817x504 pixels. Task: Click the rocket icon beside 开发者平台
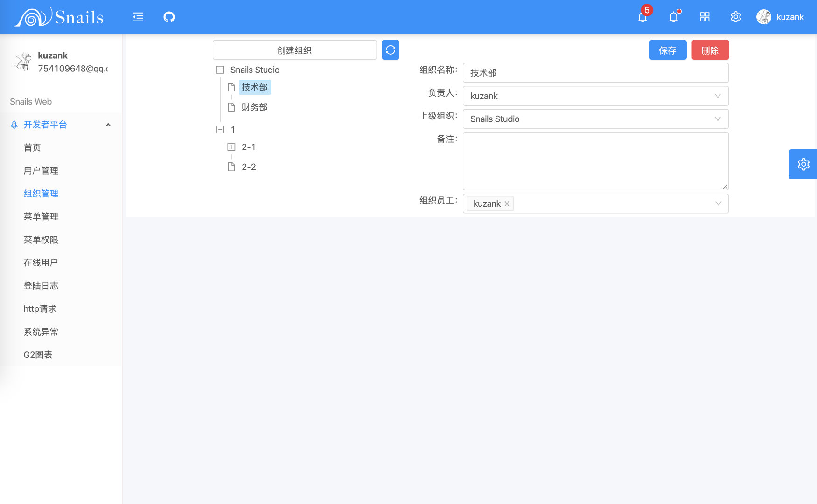[14, 125]
